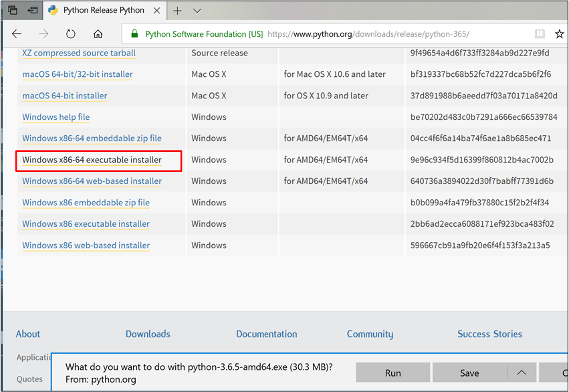The image size is (569, 392).
Task: Open the Community footer link
Action: coord(370,334)
